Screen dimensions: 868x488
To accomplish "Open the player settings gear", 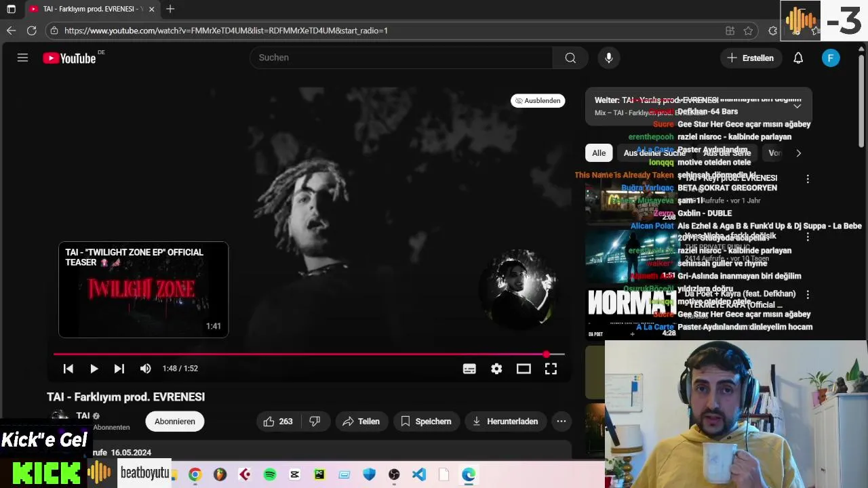I will pyautogui.click(x=496, y=369).
